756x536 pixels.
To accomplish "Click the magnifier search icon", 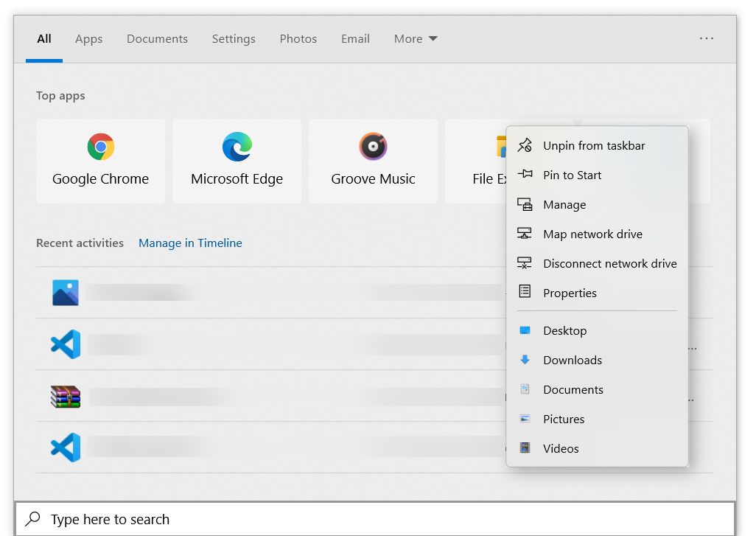I will pyautogui.click(x=32, y=519).
